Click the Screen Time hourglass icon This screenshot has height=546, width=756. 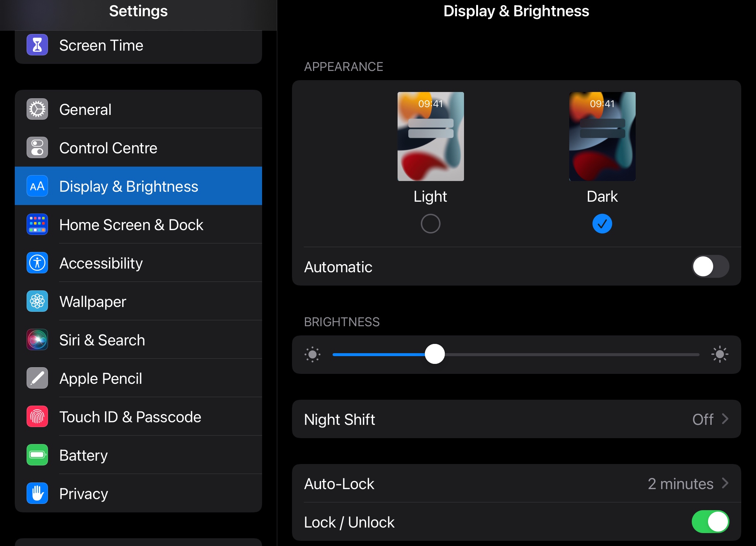[37, 45]
